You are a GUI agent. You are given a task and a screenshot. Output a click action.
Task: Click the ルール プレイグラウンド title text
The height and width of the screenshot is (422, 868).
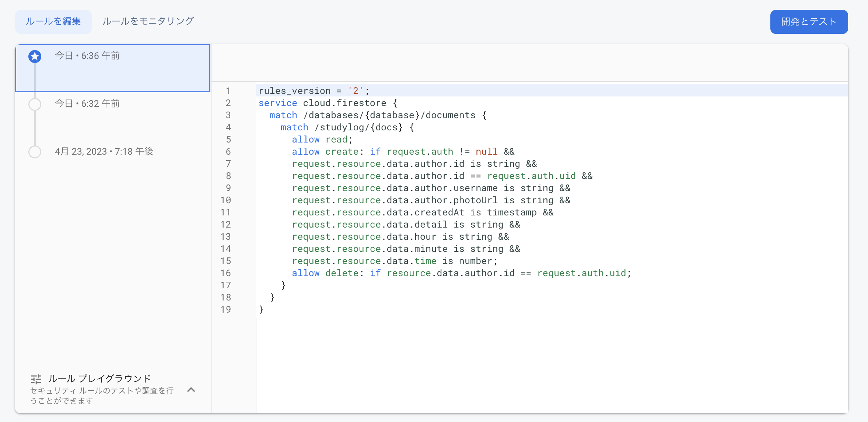99,379
